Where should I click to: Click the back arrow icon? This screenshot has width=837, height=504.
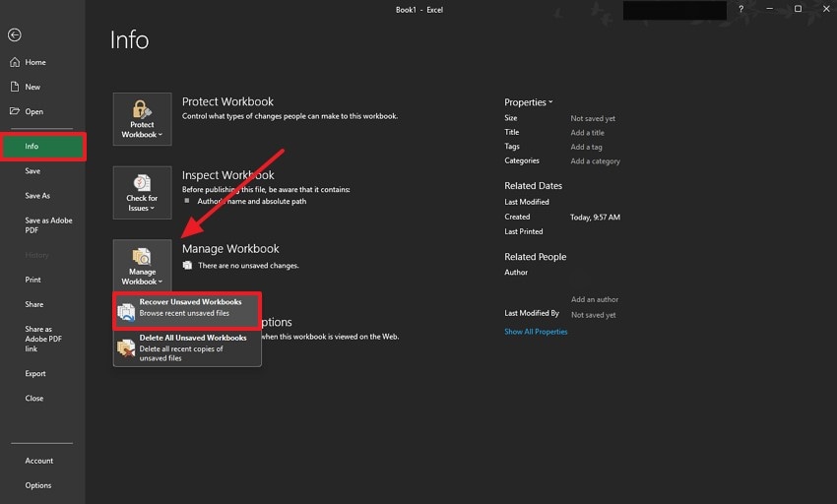coord(14,35)
